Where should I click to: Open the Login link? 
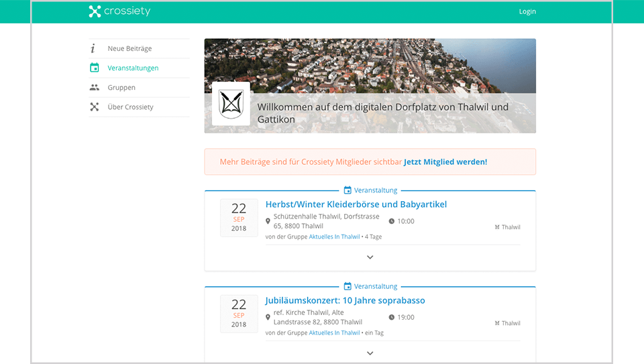pyautogui.click(x=527, y=11)
